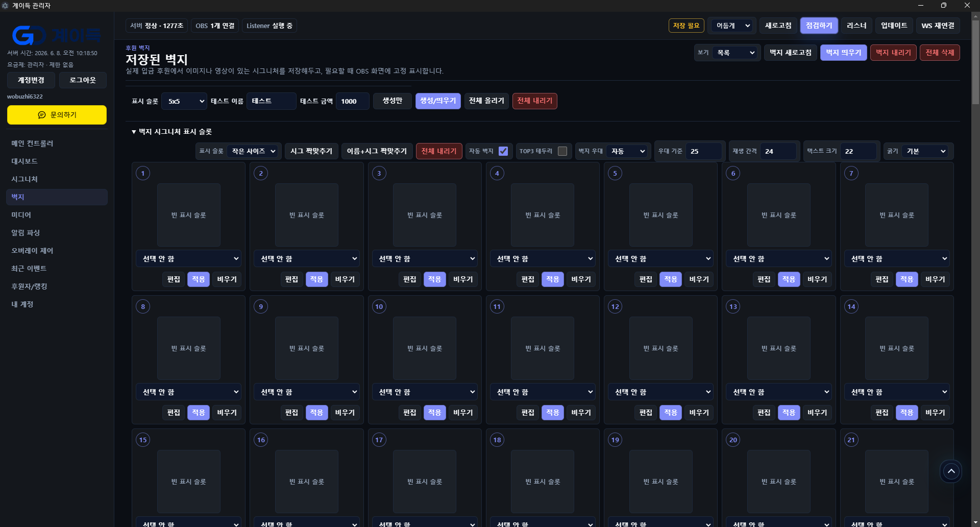Click the 전체 삭제 button

coord(940,53)
